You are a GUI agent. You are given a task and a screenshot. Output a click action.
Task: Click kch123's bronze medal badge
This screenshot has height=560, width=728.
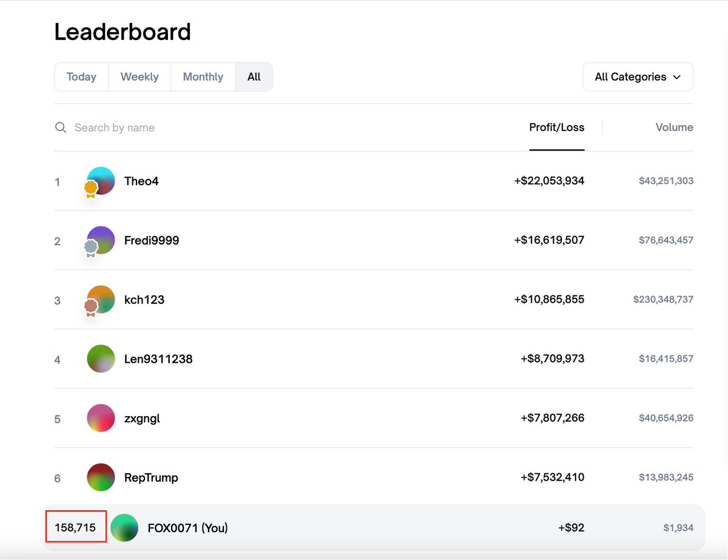pos(90,307)
